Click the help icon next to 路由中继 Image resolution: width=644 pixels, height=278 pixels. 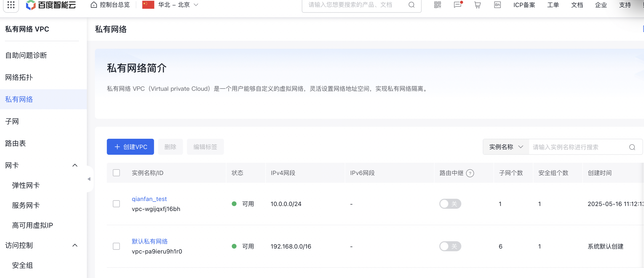[470, 173]
